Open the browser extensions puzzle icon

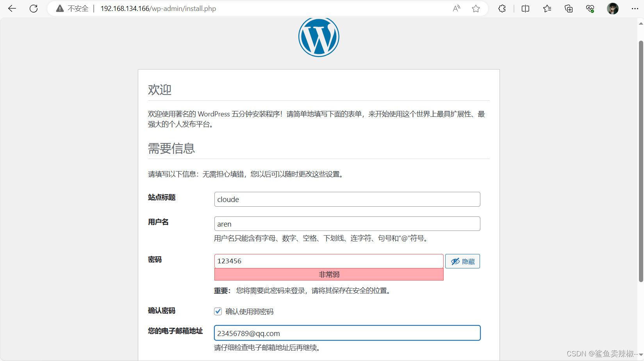coord(502,9)
